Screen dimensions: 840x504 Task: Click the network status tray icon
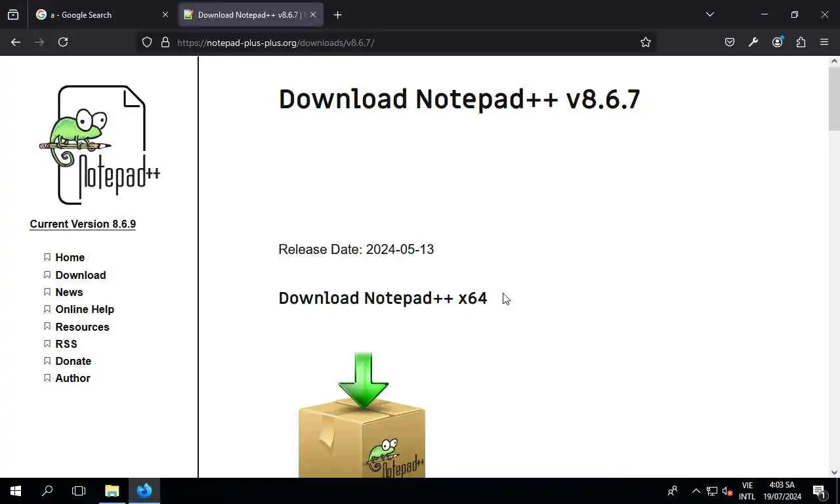pos(712,491)
